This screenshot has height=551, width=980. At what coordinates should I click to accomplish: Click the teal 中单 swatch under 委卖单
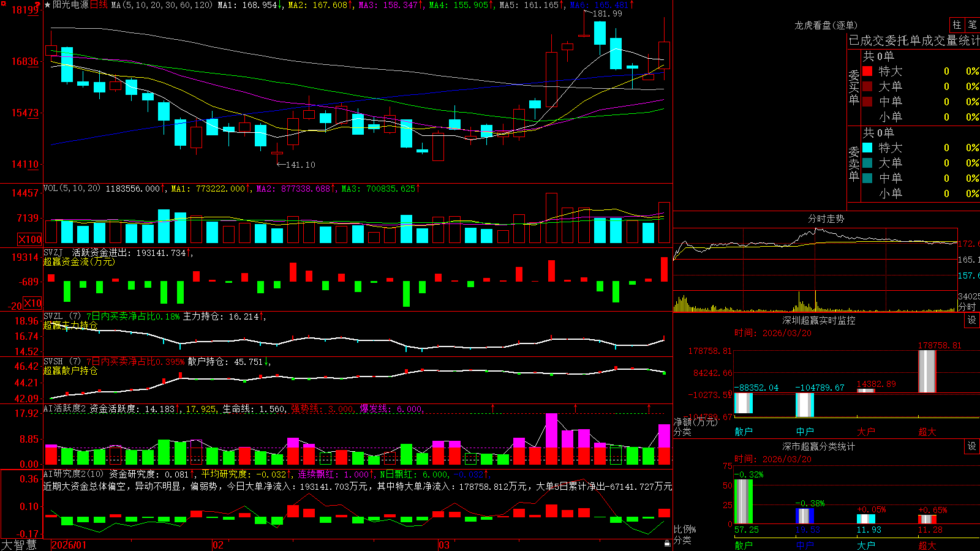pyautogui.click(x=867, y=178)
